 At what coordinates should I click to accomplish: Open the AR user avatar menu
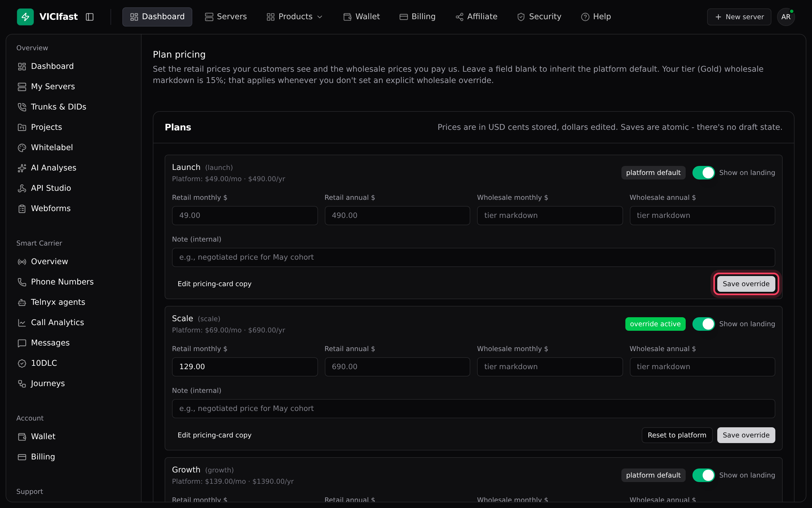click(786, 17)
